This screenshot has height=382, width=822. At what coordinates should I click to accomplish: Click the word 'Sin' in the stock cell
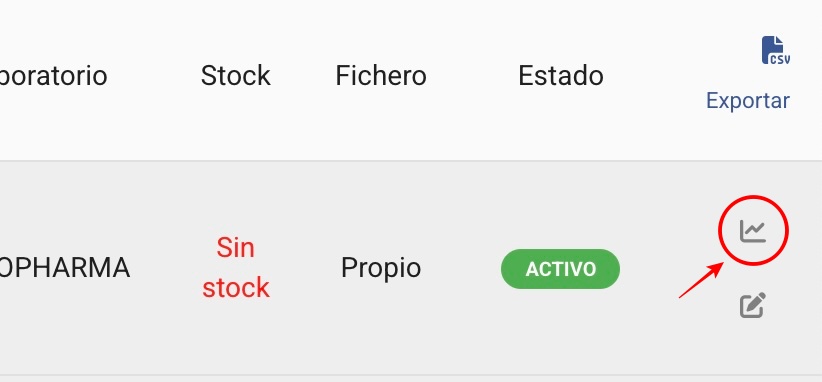click(235, 248)
